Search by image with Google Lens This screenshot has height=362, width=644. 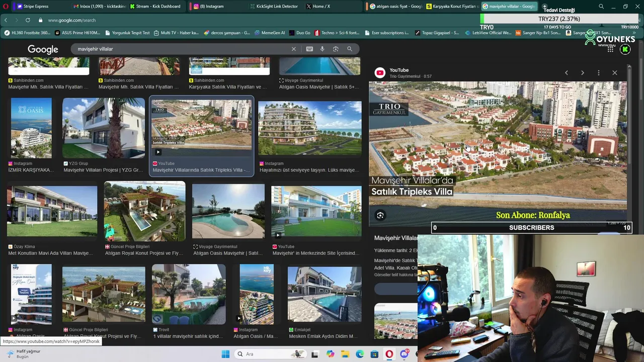pos(336,49)
